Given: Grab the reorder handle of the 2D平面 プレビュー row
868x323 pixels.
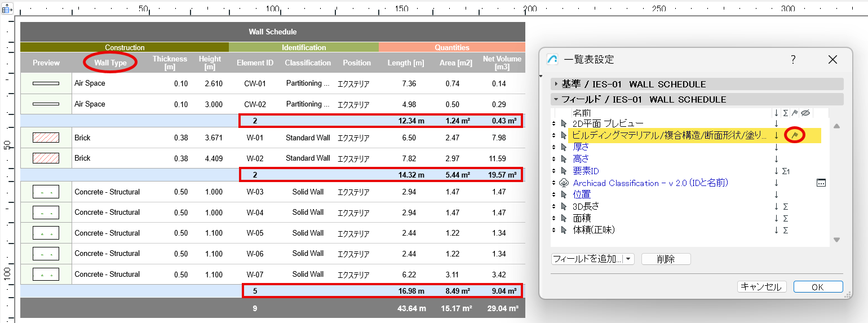Looking at the screenshot, I should pyautogui.click(x=554, y=123).
